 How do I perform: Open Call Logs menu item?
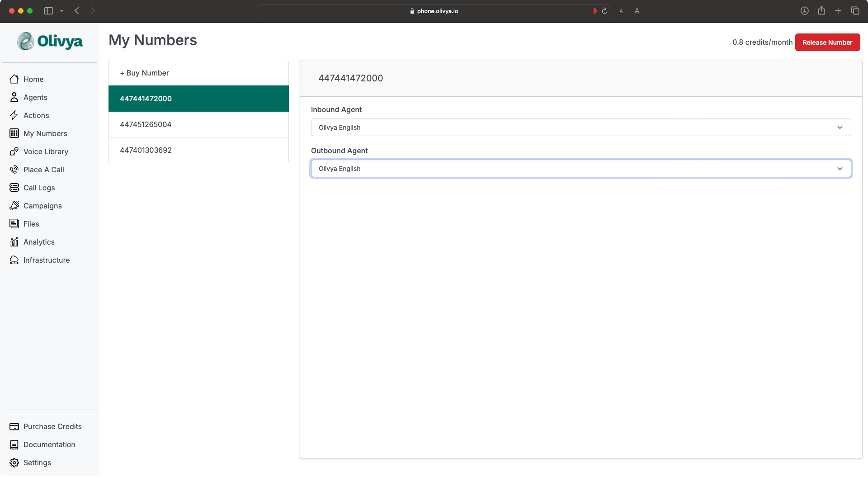[x=39, y=188]
